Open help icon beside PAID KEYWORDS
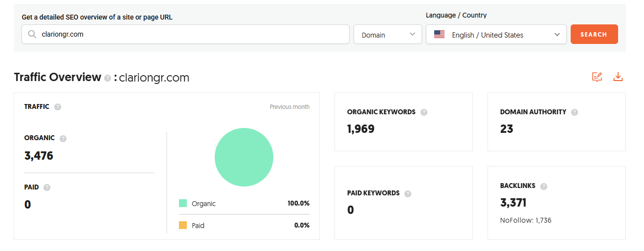644x251 pixels. [408, 193]
